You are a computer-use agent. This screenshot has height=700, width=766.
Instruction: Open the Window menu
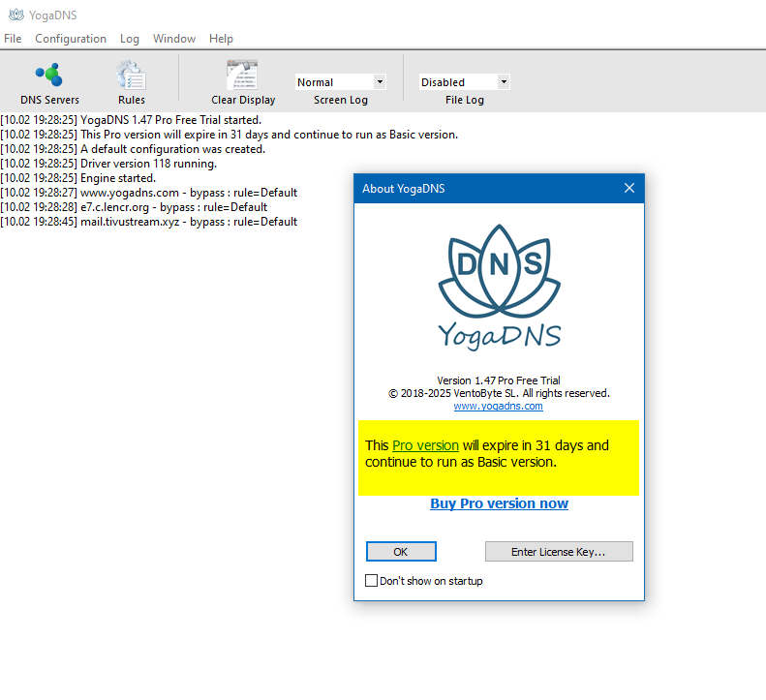tap(174, 39)
